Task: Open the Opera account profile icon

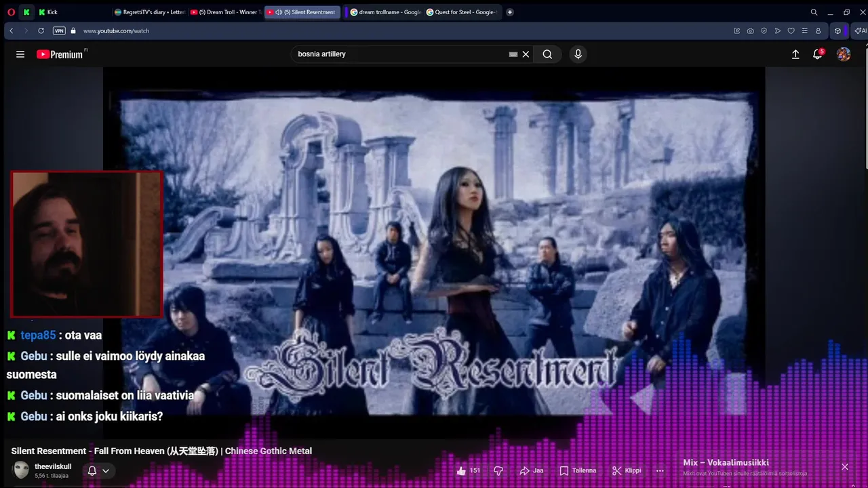Action: click(x=818, y=30)
